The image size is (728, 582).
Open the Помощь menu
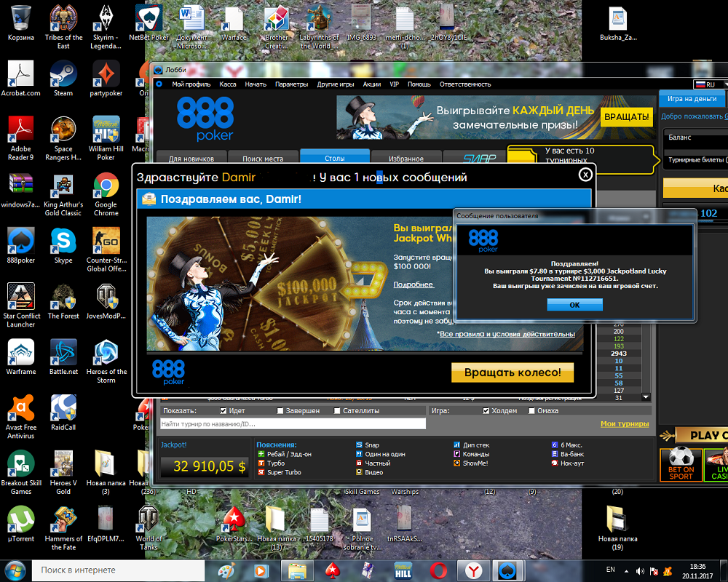[419, 84]
